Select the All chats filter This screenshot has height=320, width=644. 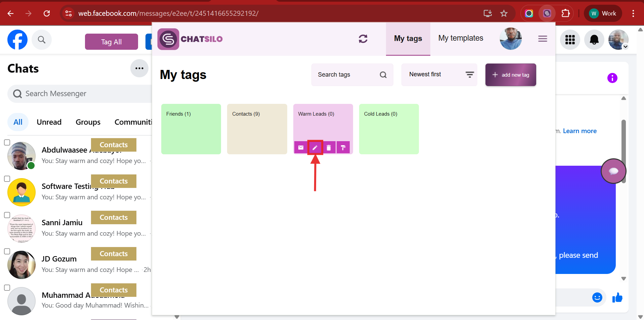point(18,122)
